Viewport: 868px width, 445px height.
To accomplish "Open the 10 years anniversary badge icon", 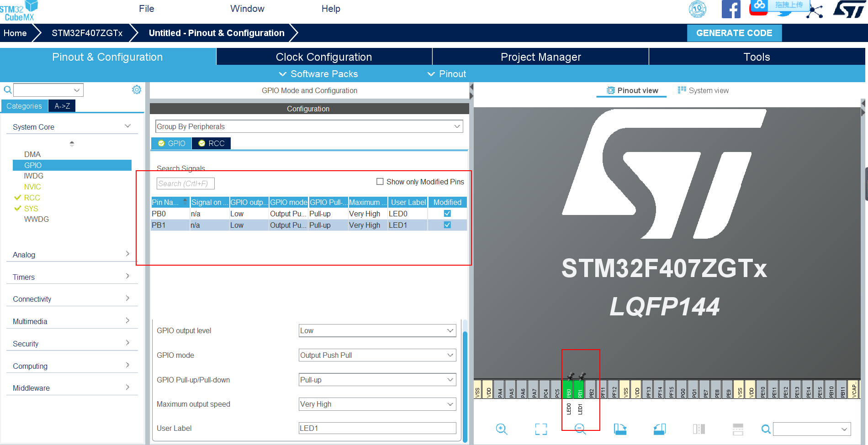I will click(697, 9).
